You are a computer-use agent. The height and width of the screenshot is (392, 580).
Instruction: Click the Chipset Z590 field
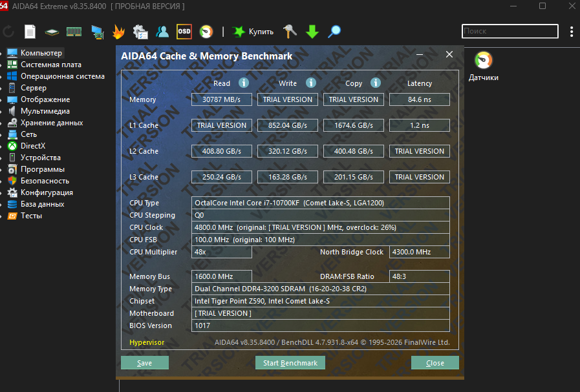pos(321,301)
